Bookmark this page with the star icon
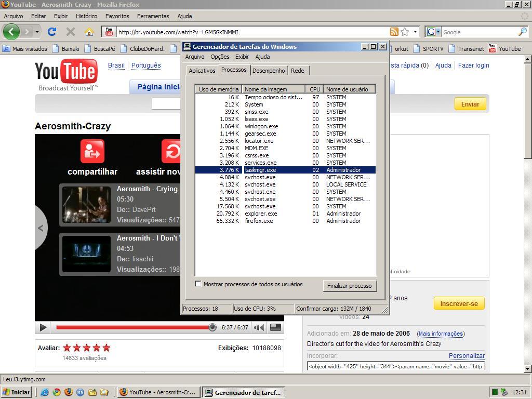Image resolution: width=532 pixels, height=399 pixels. (405, 32)
